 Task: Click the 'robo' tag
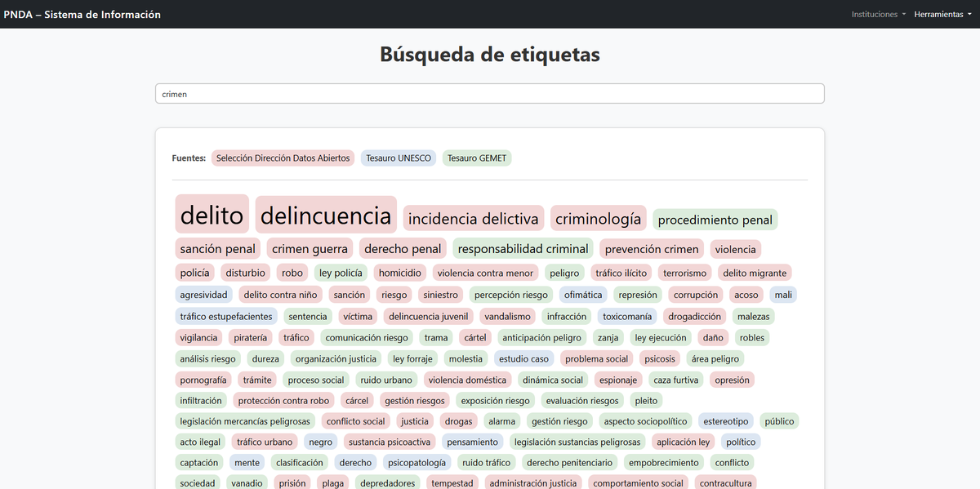292,273
